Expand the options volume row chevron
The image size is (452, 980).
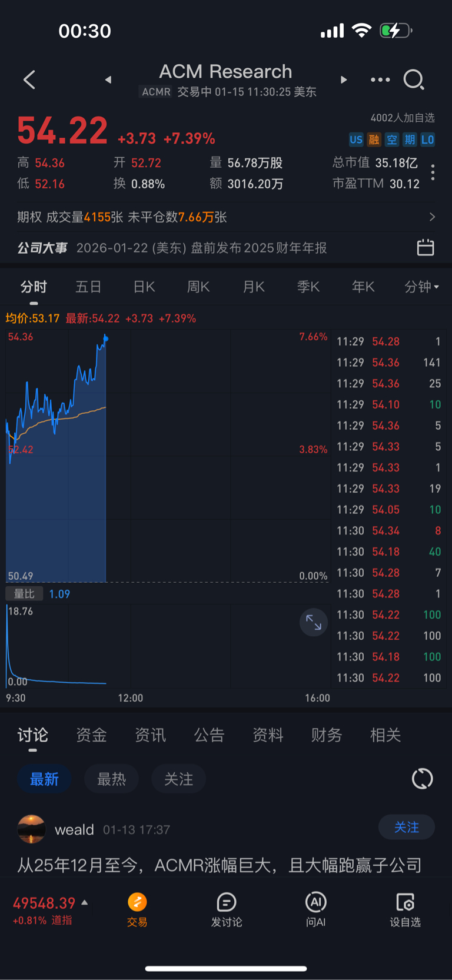pos(433,217)
